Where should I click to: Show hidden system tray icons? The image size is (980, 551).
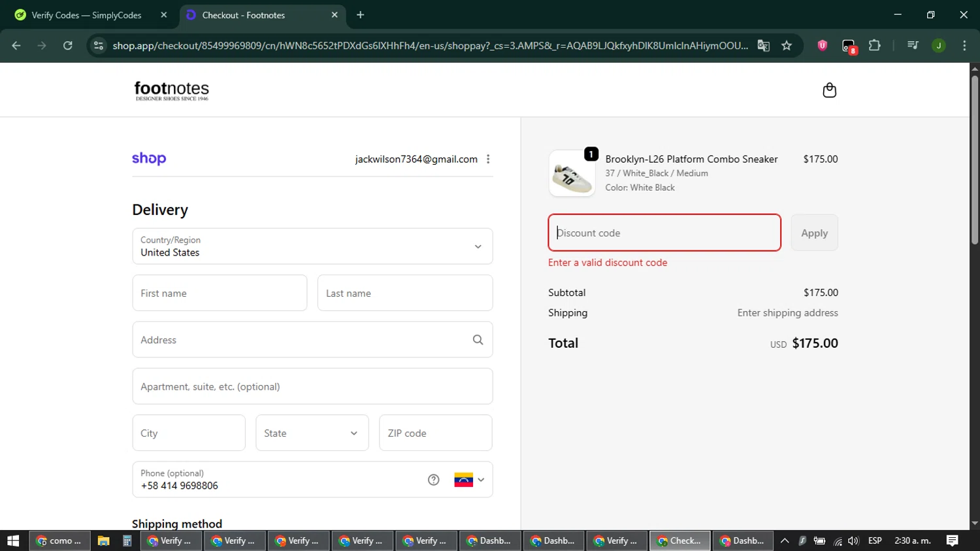(x=785, y=541)
